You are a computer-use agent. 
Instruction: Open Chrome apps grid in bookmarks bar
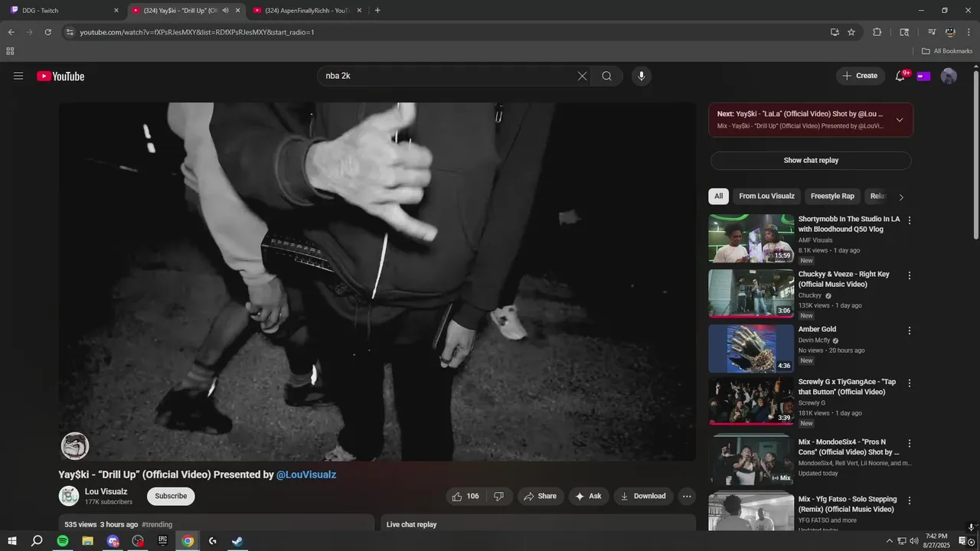[x=10, y=51]
